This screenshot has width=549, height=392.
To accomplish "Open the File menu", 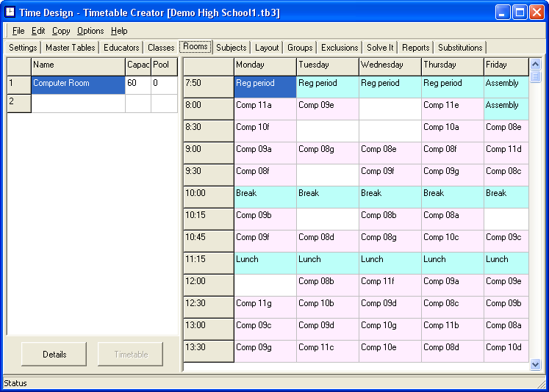I will [x=18, y=31].
